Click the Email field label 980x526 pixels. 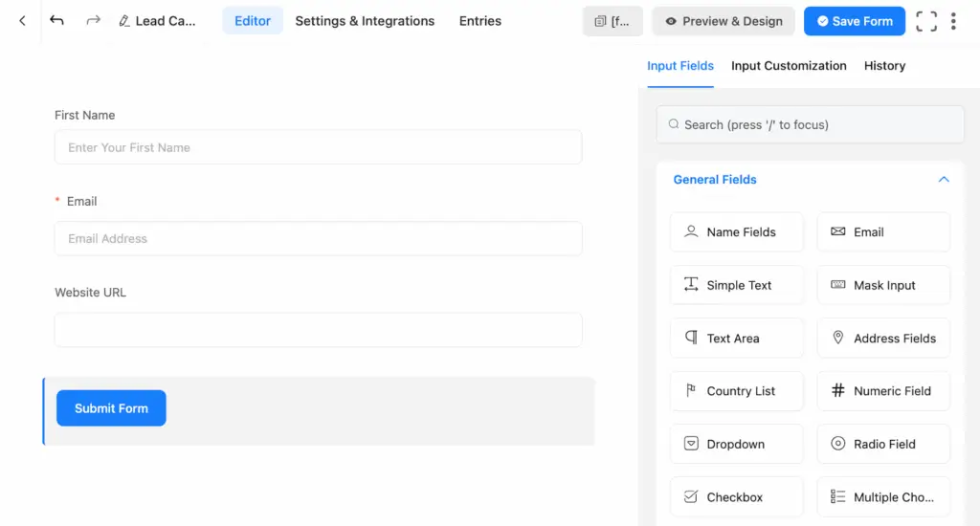pyautogui.click(x=82, y=201)
